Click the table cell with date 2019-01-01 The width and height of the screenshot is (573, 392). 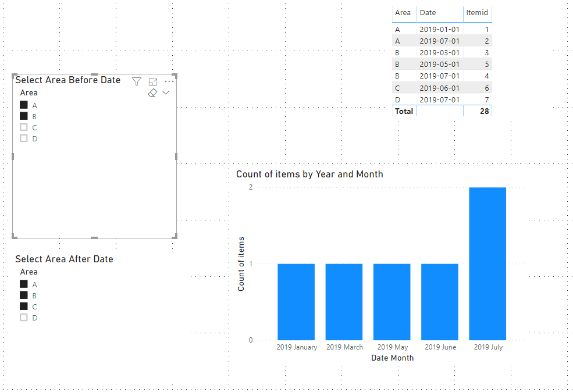coord(439,29)
